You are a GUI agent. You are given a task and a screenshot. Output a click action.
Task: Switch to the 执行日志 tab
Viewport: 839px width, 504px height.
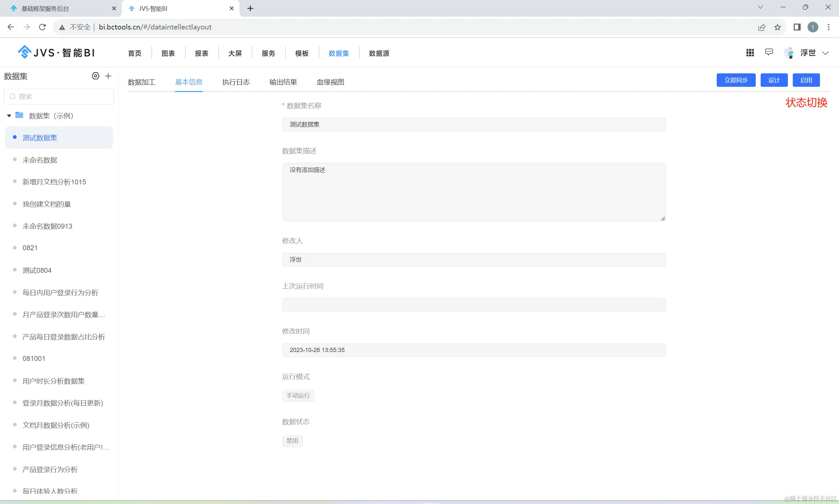236,82
